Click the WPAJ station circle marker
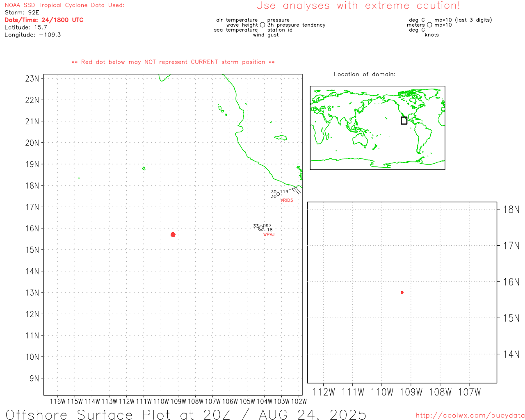This screenshot has height=420, width=525. click(261, 228)
